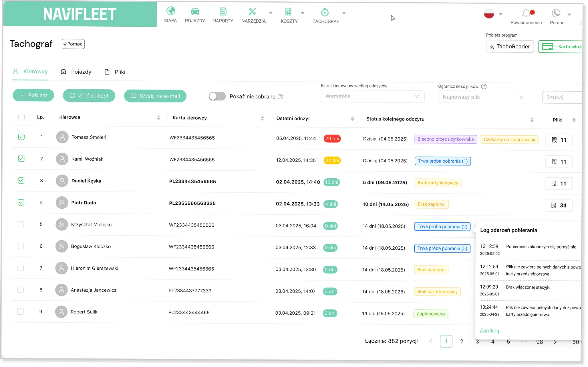Click Wyślij na e-mail button
The height and width of the screenshot is (367, 588).
(x=155, y=96)
